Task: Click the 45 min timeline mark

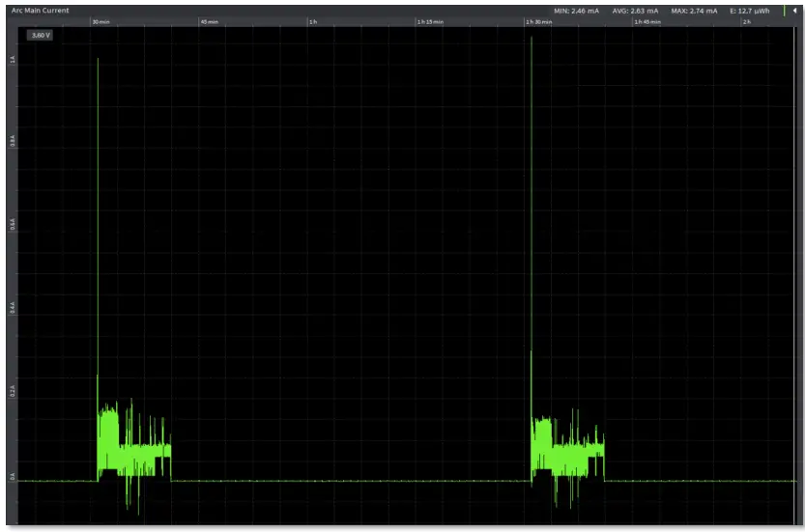Action: coord(209,21)
